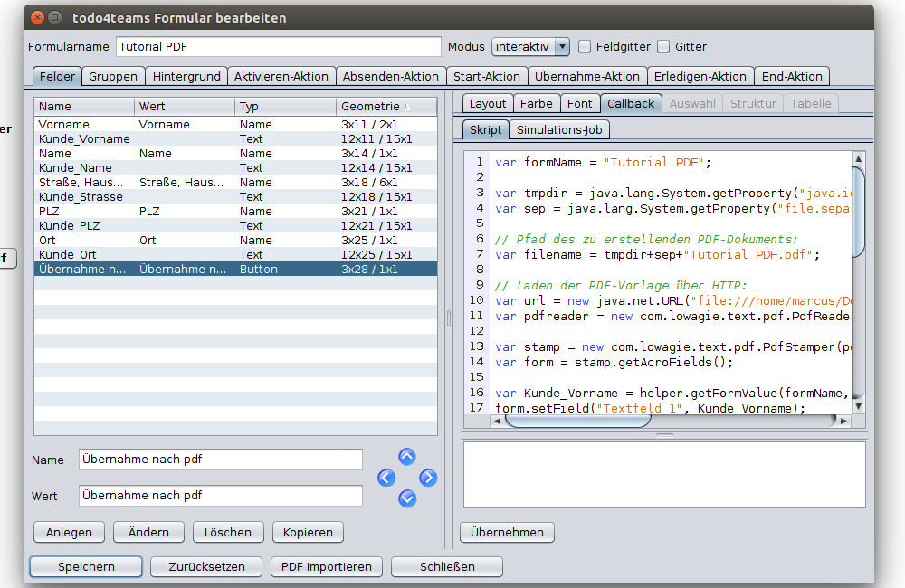
Task: Select the Kunde_Strasse row
Action: coord(235,197)
